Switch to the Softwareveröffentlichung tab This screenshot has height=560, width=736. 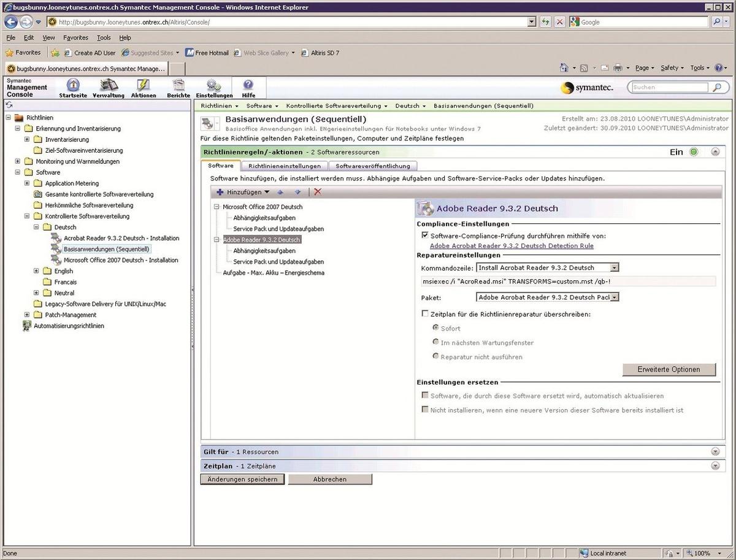373,166
